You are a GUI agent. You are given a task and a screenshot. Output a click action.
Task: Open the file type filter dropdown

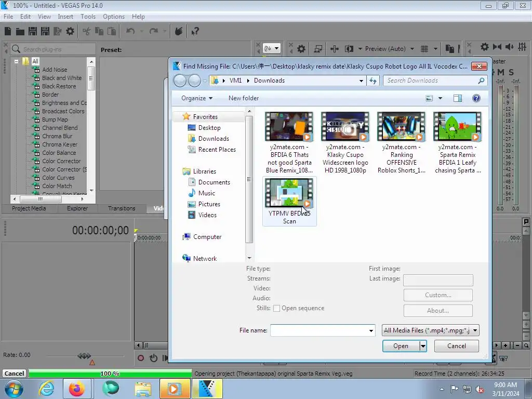point(431,330)
